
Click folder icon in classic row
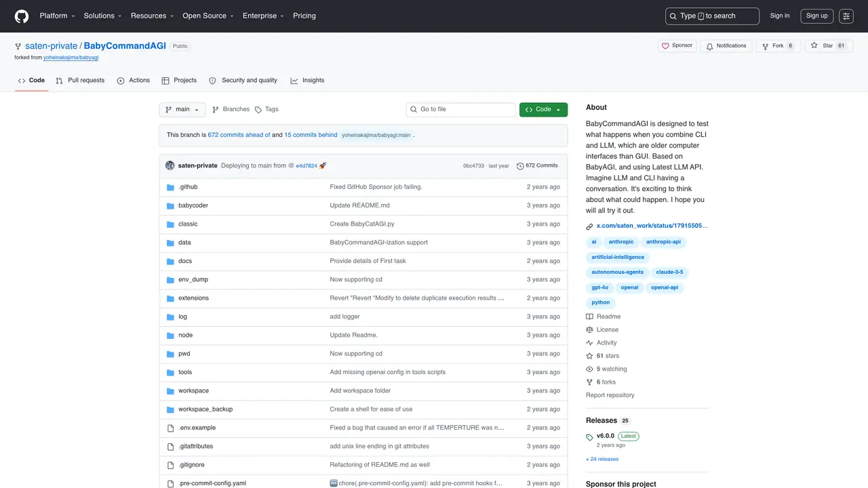171,224
